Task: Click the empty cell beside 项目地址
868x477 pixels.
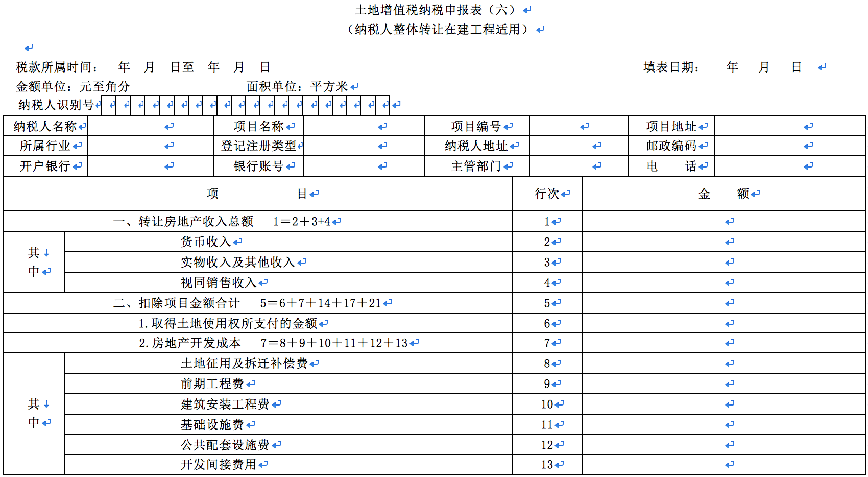Action: (790, 126)
